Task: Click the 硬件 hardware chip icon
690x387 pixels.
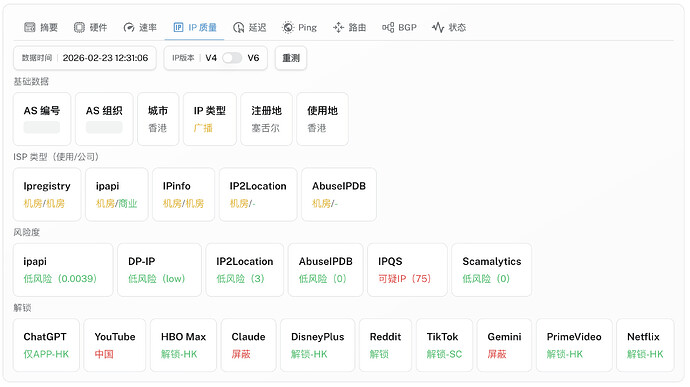Action: click(79, 27)
